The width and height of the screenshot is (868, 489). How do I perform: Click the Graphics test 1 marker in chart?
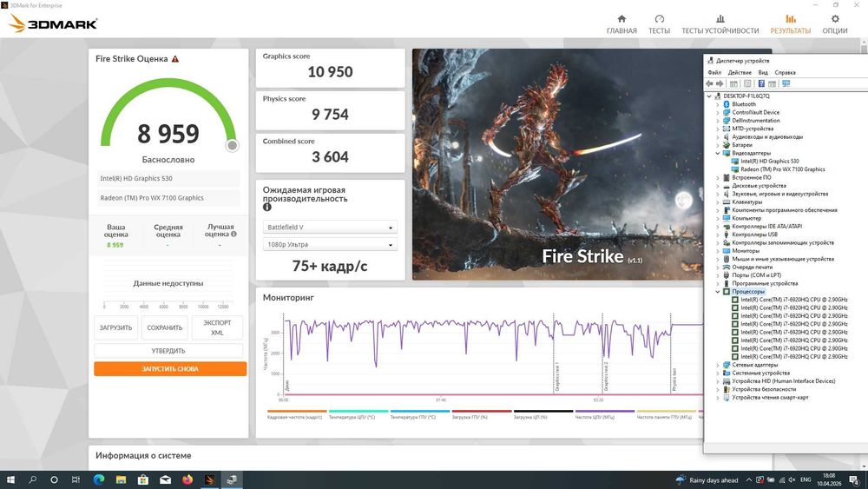(557, 377)
